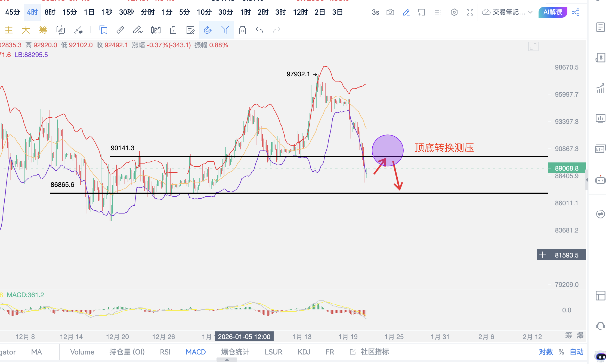Click the undo arrow icon
The width and height of the screenshot is (606, 364).
pos(259,30)
